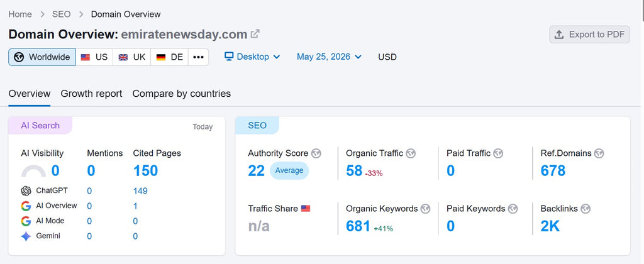This screenshot has width=644, height=264.
Task: Click globe icon beside Ref.Domains
Action: [599, 153]
